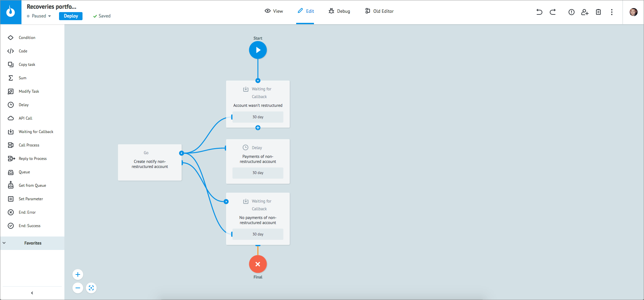Switch to the Debug tab
644x300 pixels.
[339, 11]
